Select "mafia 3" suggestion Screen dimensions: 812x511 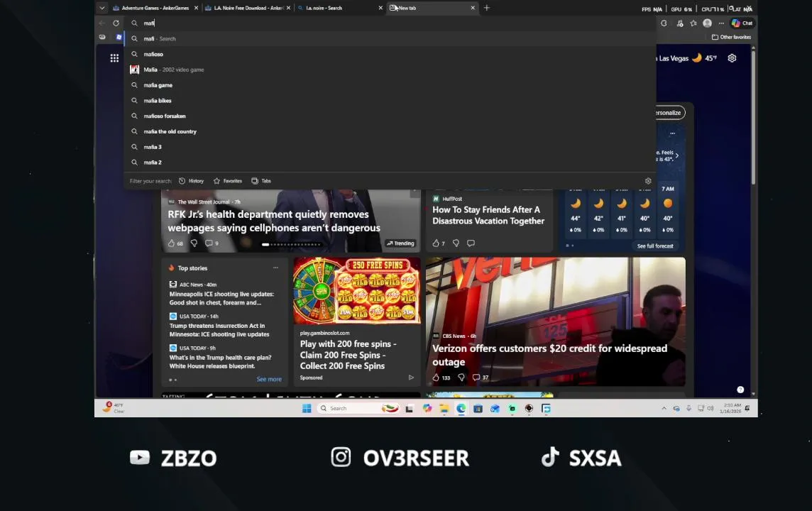(x=390, y=147)
